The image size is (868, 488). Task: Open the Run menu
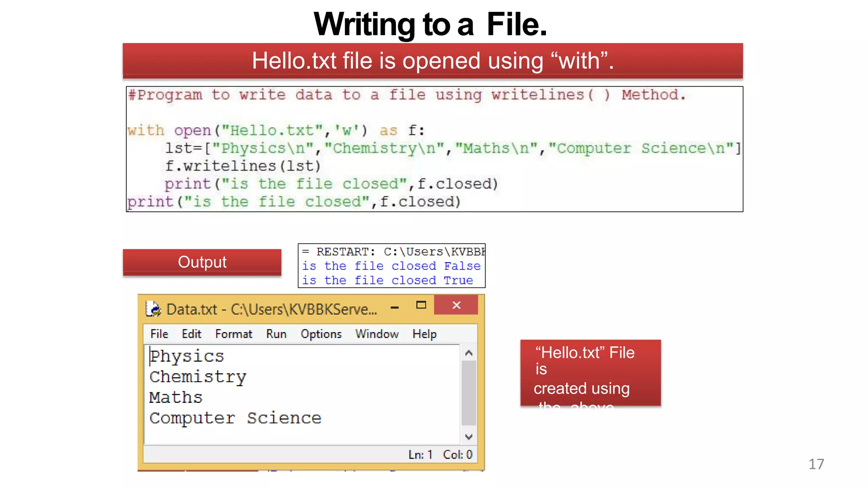click(276, 334)
